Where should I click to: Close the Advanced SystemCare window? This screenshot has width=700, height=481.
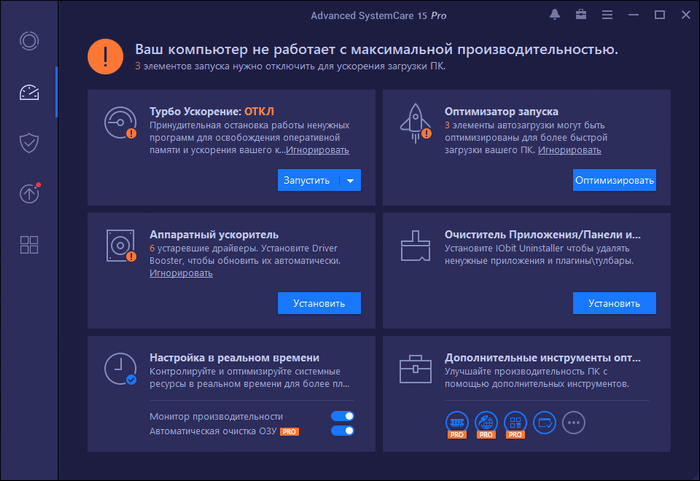point(686,15)
